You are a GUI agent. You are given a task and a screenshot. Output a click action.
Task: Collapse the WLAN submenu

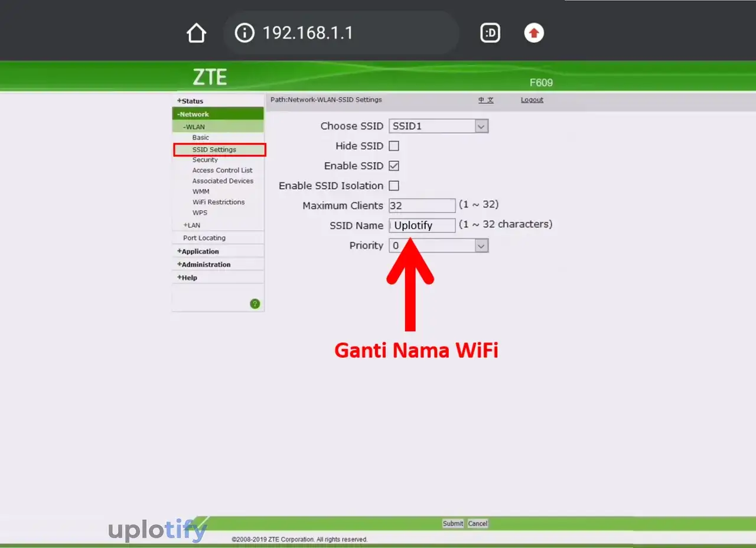218,127
